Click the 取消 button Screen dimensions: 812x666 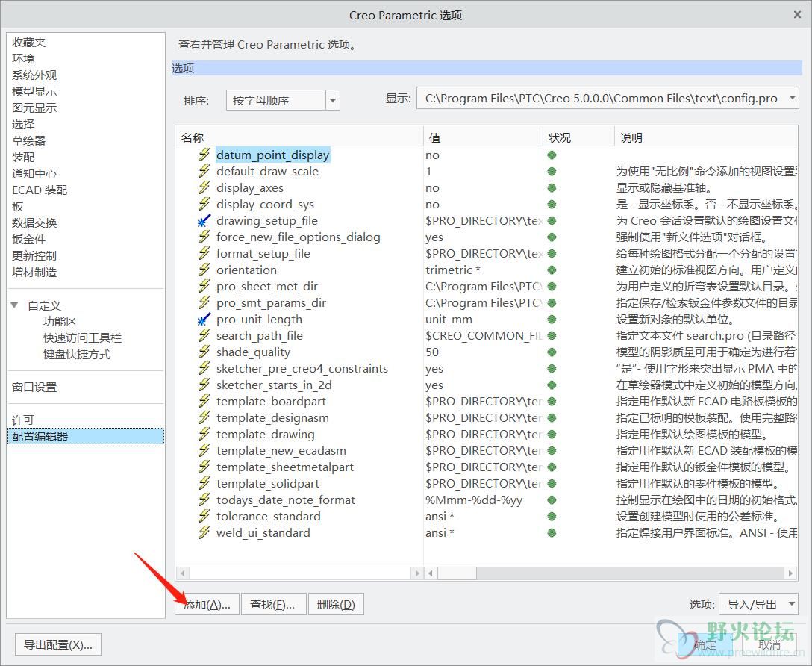click(769, 645)
